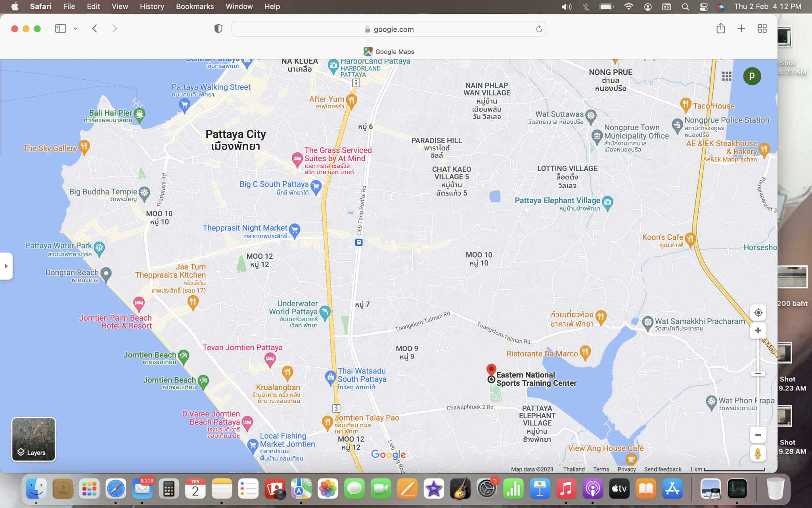Click the Jomtien Talay Pao restaurant pin
This screenshot has width=812, height=508.
click(327, 422)
